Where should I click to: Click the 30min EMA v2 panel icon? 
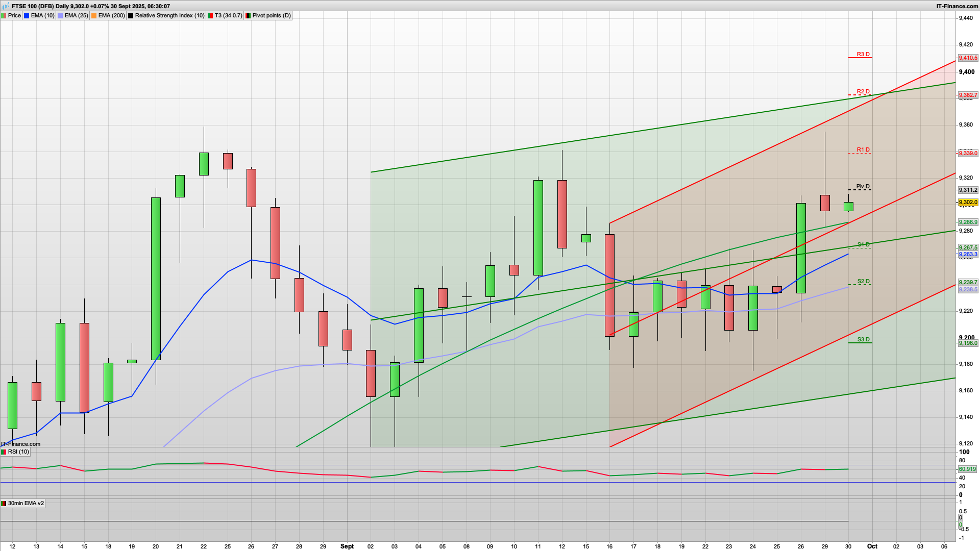point(4,504)
